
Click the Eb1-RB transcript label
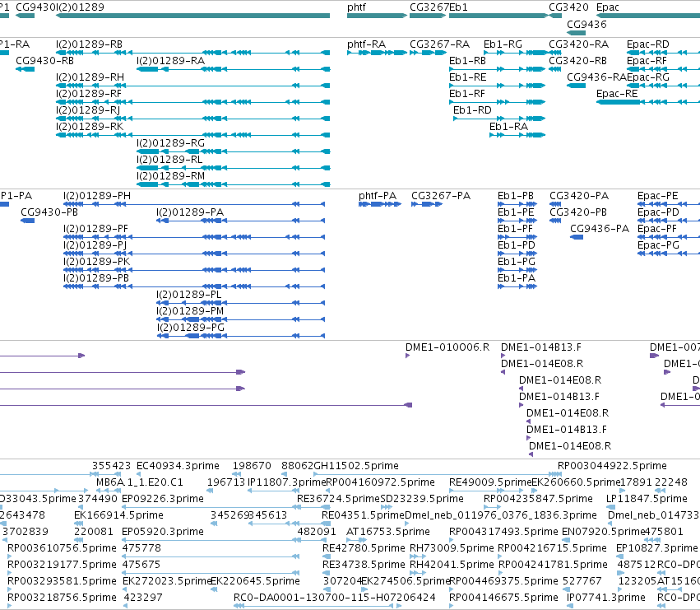[x=467, y=61]
